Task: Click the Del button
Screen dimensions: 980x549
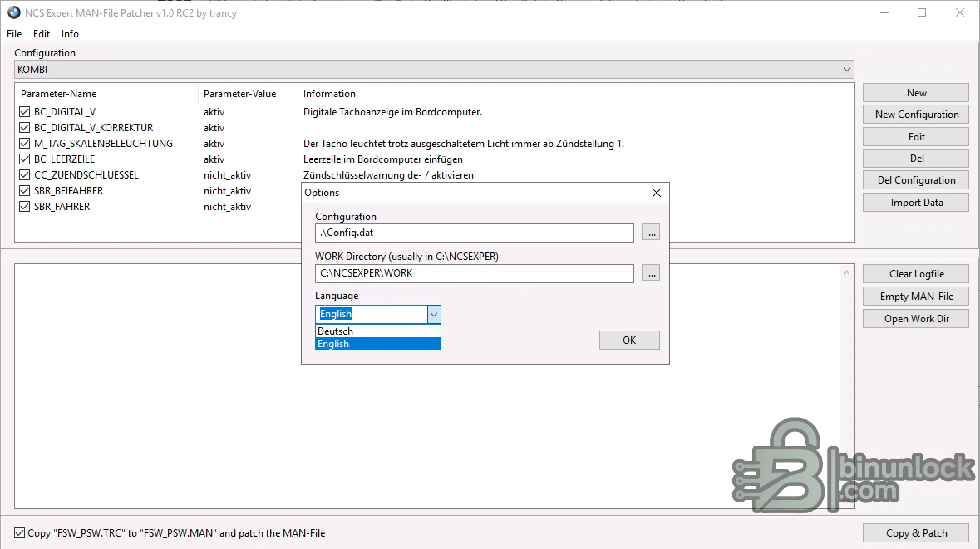Action: tap(916, 158)
